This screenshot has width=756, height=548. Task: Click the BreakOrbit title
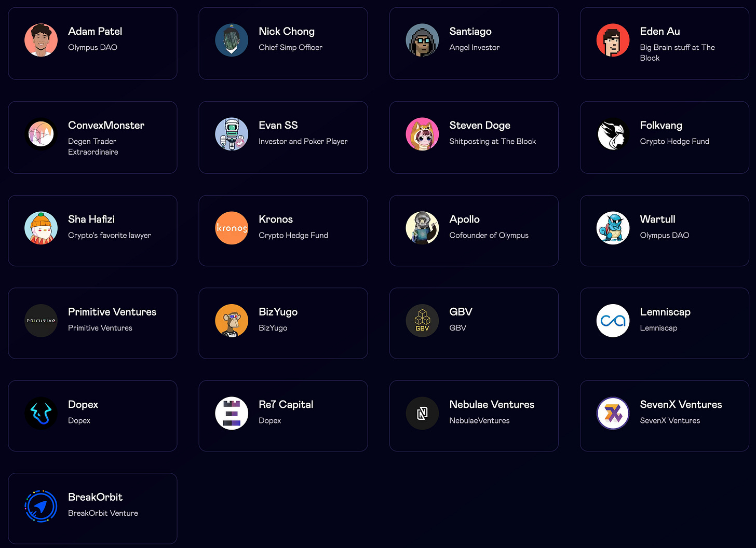coord(96,497)
